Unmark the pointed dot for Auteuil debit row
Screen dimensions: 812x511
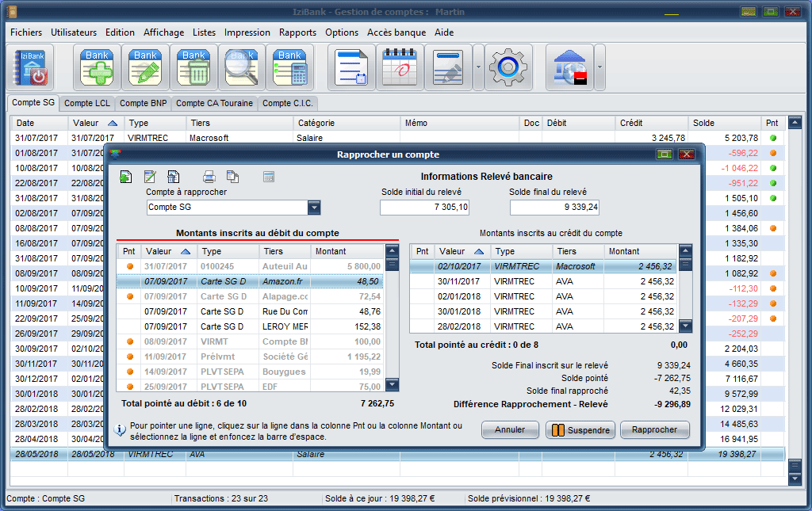pos(129,266)
